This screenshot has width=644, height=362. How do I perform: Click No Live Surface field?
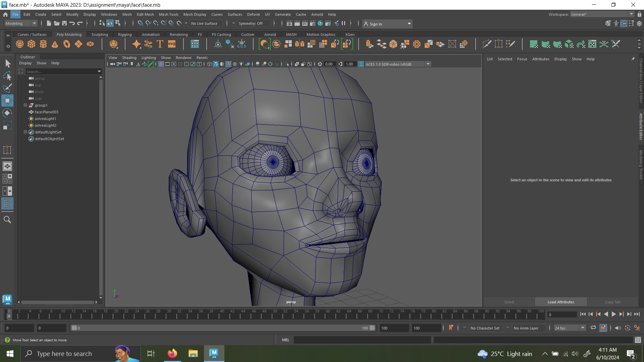tap(206, 23)
